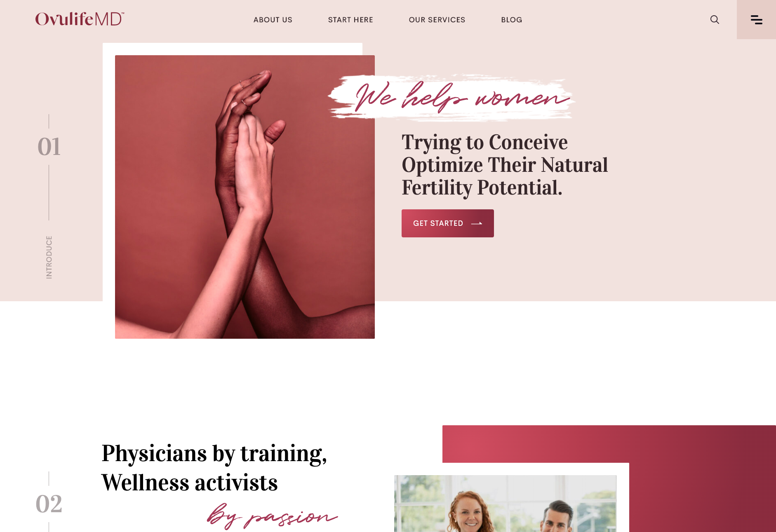This screenshot has width=776, height=532.
Task: Click the 'Fertility Potential.' headline line
Action: [x=482, y=188]
